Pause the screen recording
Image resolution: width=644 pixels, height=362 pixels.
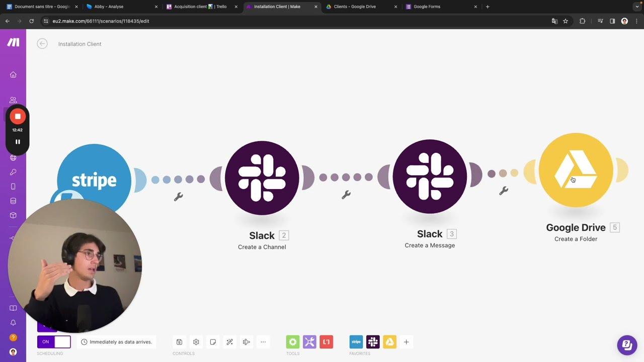[x=18, y=142]
